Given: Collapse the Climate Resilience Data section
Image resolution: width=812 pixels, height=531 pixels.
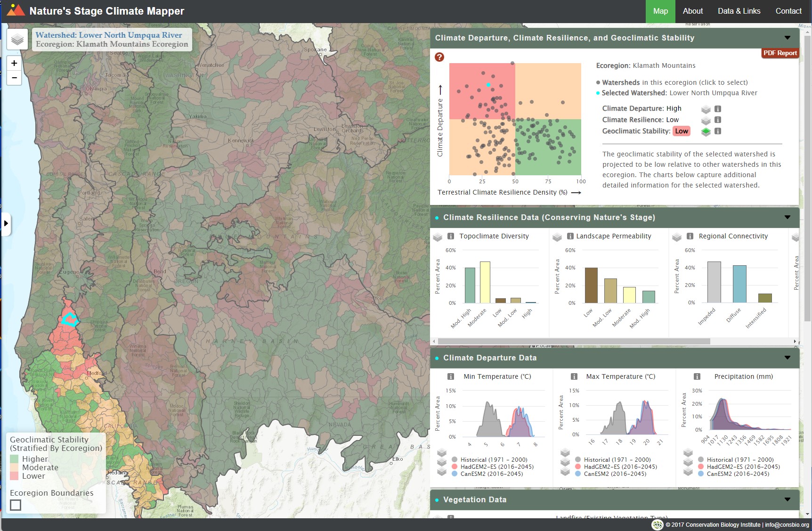Looking at the screenshot, I should tap(787, 217).
